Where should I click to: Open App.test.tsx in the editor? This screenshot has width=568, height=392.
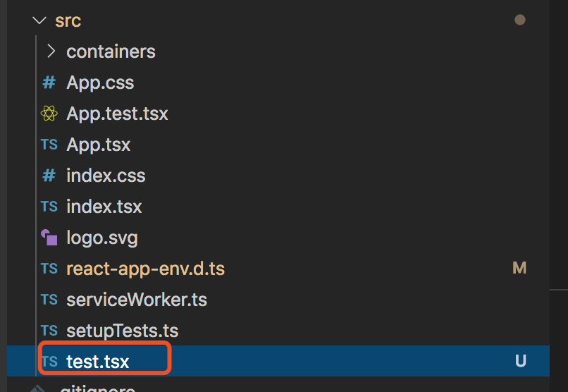click(x=117, y=114)
